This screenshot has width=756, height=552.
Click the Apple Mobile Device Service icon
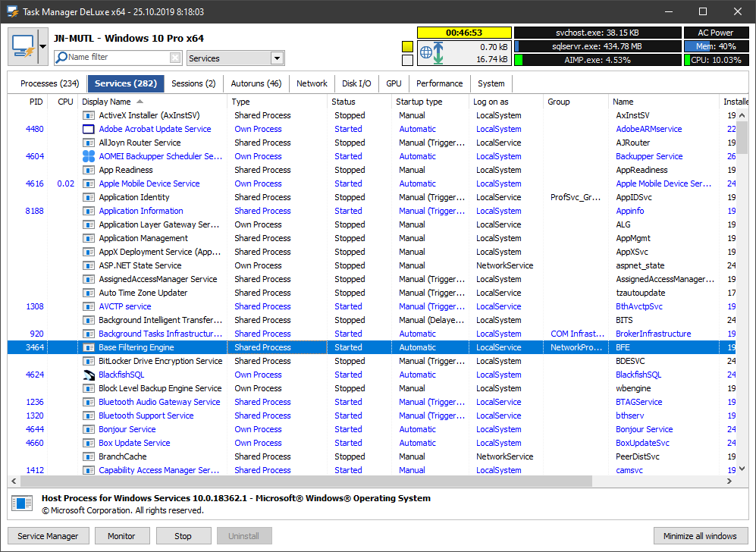pos(88,183)
